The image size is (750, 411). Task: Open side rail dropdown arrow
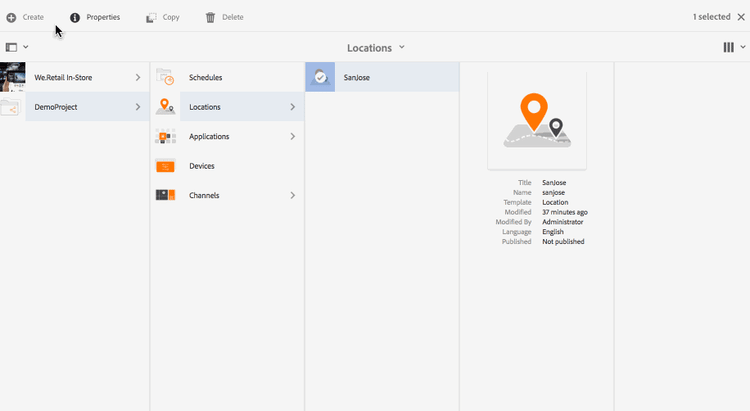pos(26,47)
